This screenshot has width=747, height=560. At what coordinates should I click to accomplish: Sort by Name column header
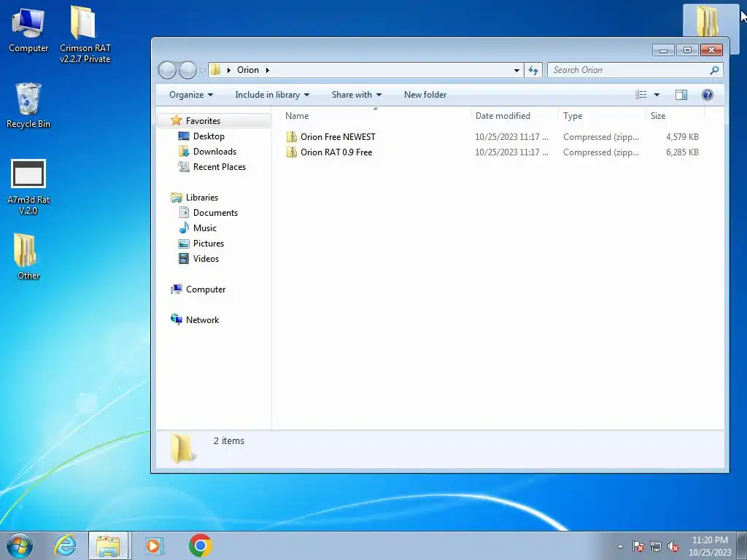[x=376, y=116]
